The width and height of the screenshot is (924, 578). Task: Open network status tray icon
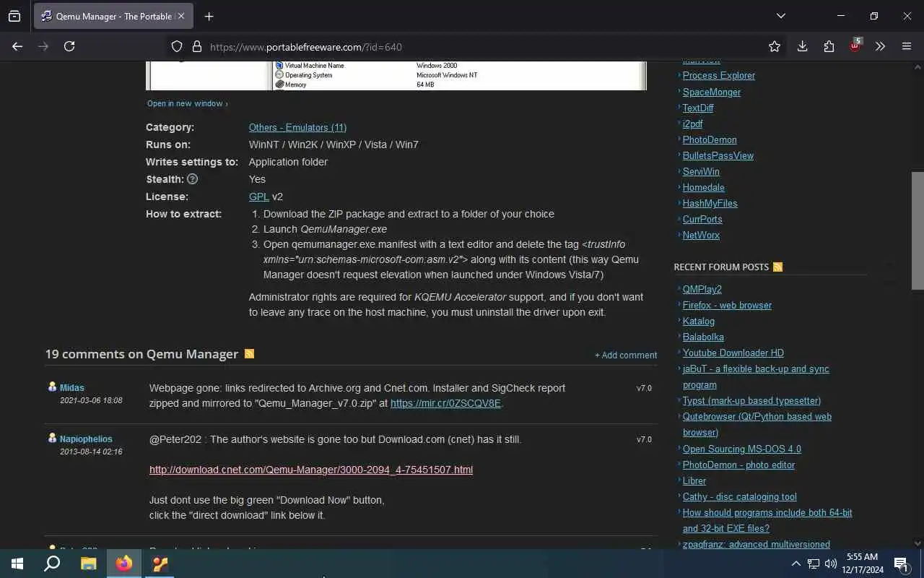coord(814,564)
